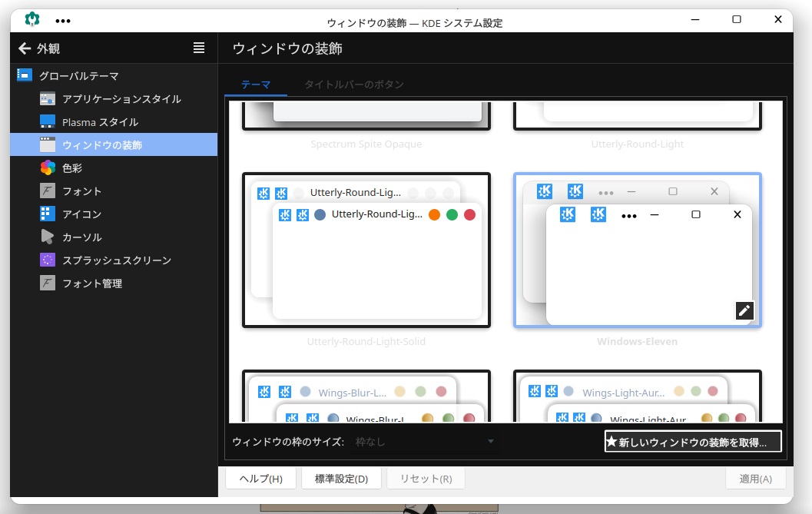Switch to the テーマ tab

256,85
